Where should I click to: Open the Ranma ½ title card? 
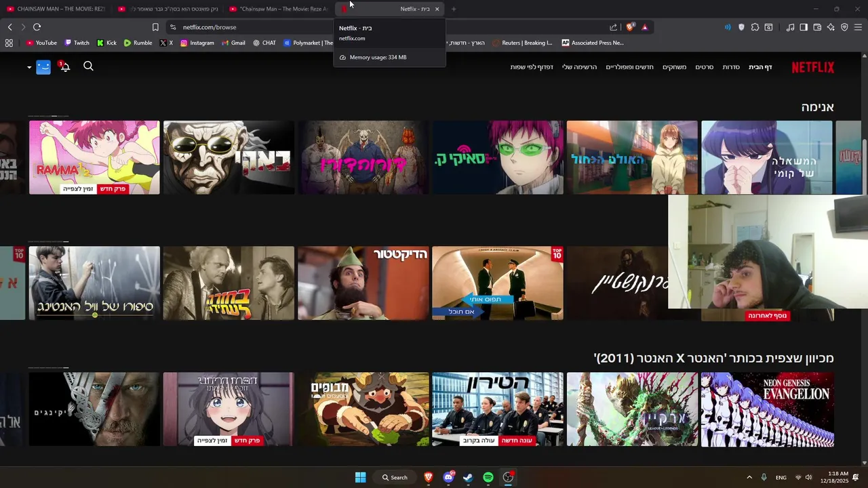coord(94,157)
